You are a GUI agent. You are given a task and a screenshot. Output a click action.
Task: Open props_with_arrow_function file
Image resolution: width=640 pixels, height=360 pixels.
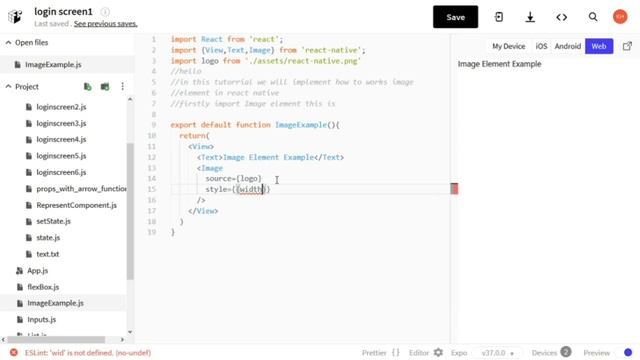coord(81,189)
